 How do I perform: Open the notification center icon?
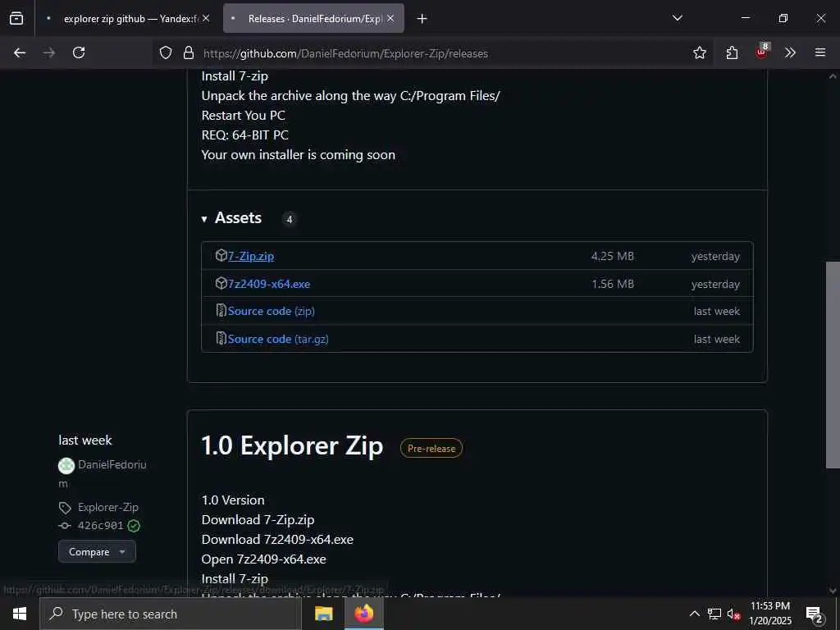tap(815, 614)
